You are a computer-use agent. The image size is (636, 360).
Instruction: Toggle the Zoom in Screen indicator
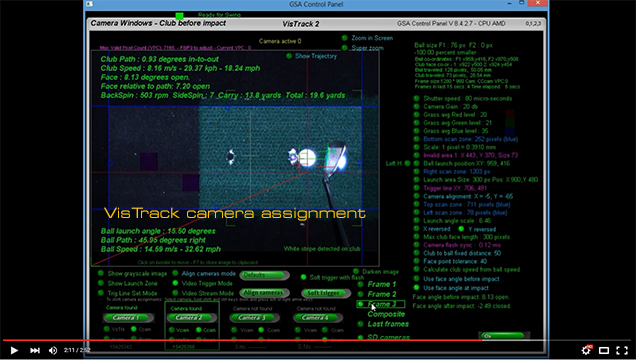345,38
